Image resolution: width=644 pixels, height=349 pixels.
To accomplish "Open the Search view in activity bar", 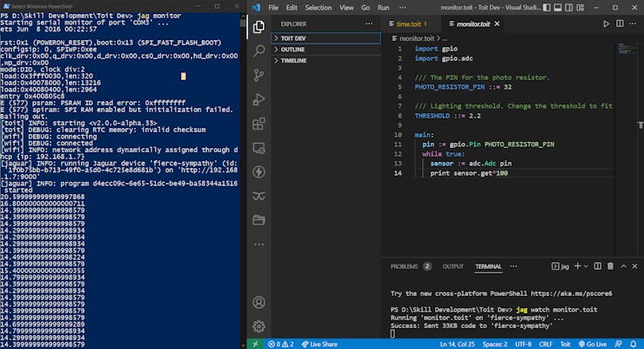I will (x=258, y=51).
